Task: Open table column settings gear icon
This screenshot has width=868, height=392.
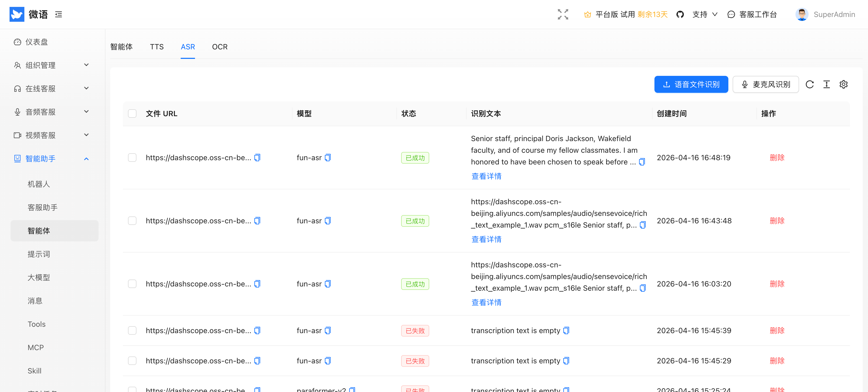Action: [843, 84]
